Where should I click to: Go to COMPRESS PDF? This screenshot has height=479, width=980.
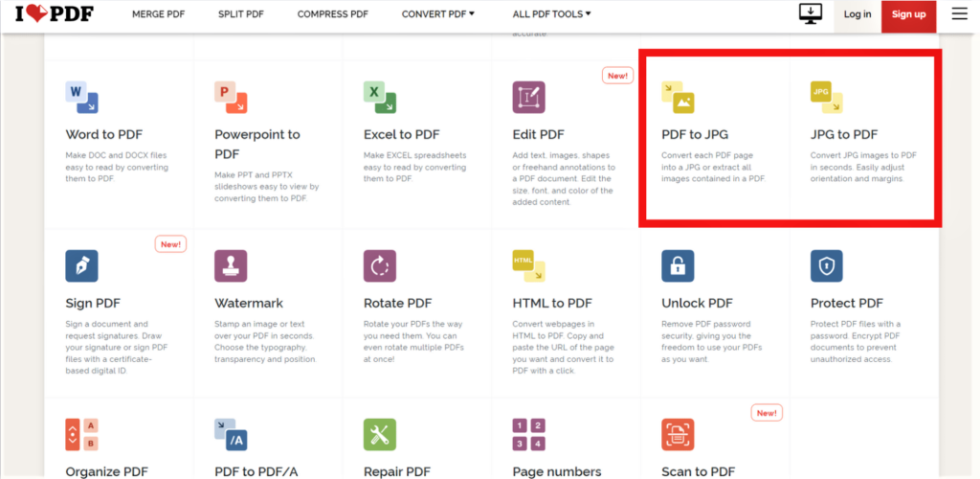pyautogui.click(x=332, y=13)
